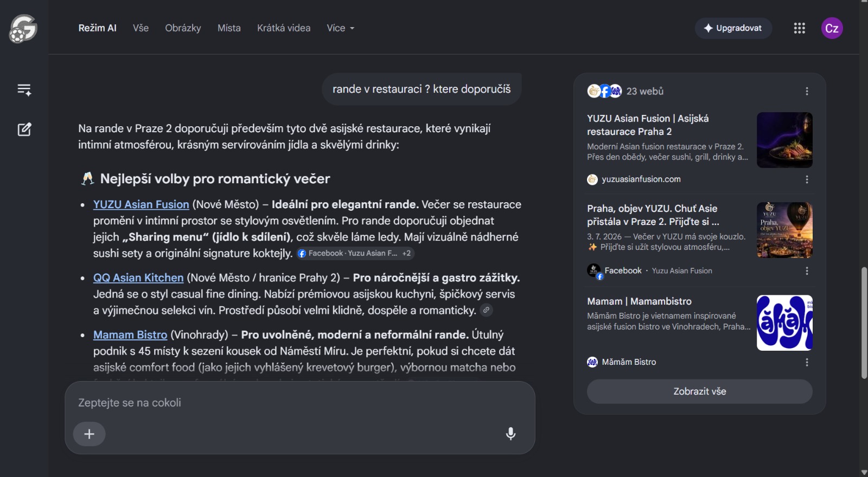Switch to the Obrázky tab
The width and height of the screenshot is (868, 477).
pyautogui.click(x=183, y=28)
